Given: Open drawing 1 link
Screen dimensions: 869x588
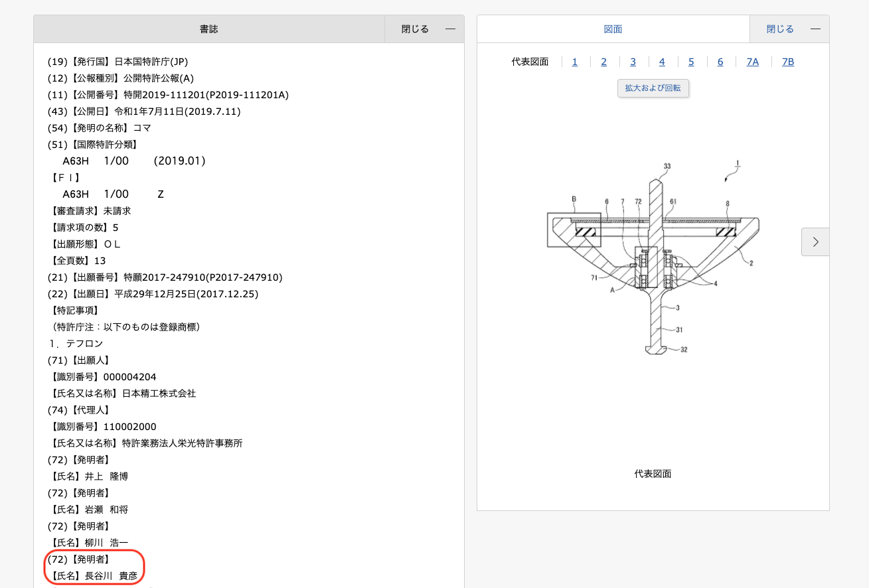Looking at the screenshot, I should pyautogui.click(x=575, y=62).
